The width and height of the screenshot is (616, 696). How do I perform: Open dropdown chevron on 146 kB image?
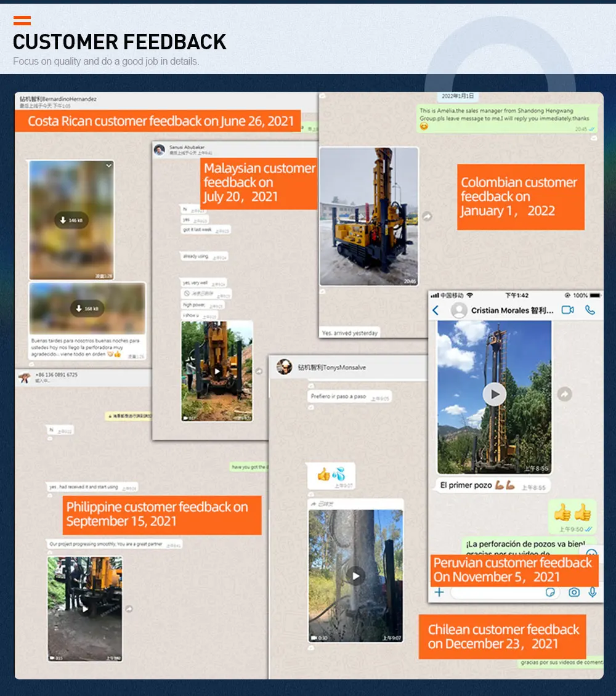tap(108, 166)
